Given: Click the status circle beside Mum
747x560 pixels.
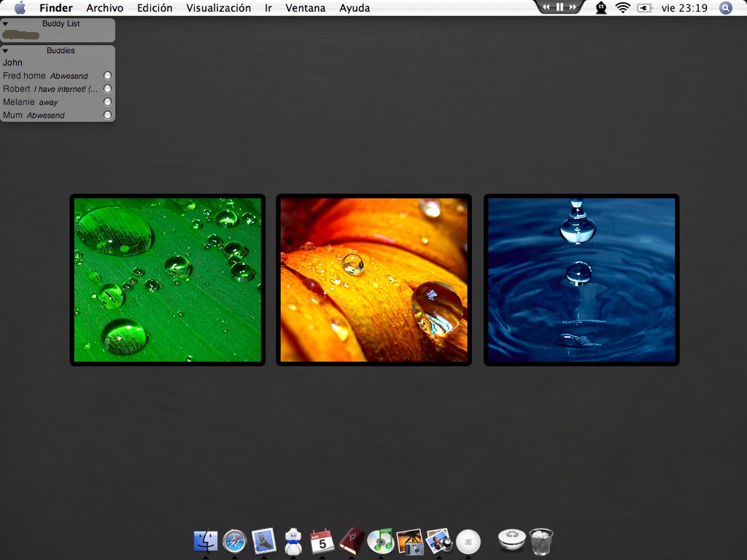Looking at the screenshot, I should click(108, 114).
